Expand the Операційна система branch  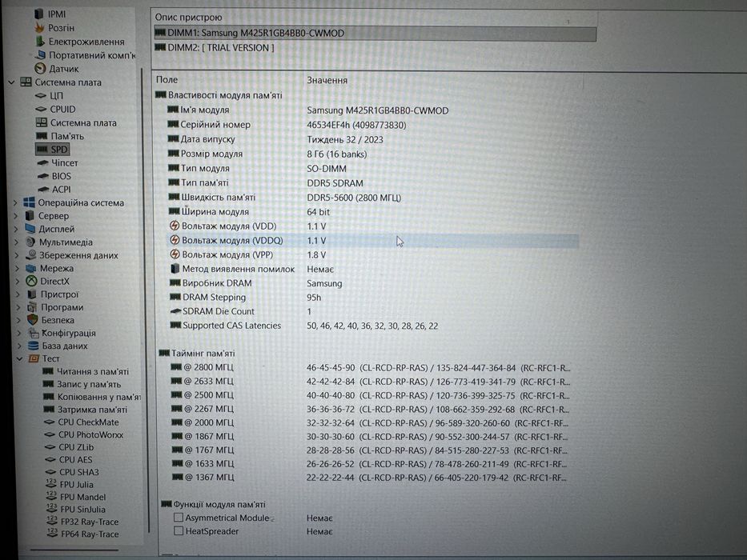pos(16,202)
